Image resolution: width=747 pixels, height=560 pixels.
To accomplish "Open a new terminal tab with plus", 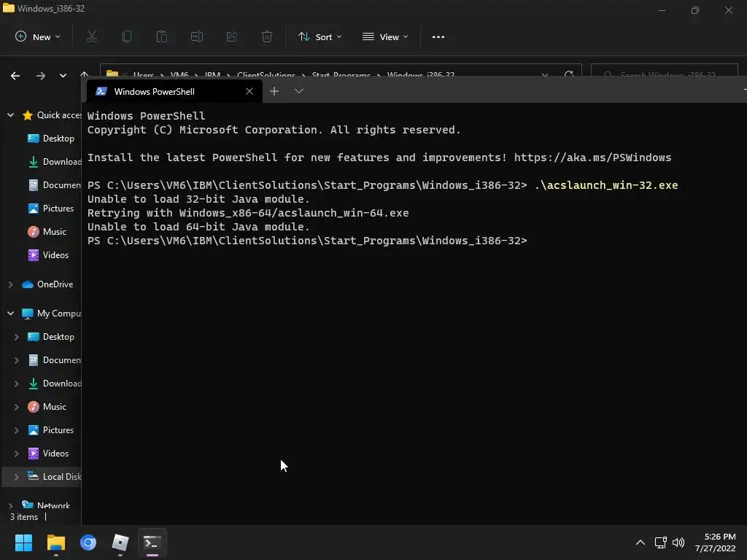I will point(274,91).
